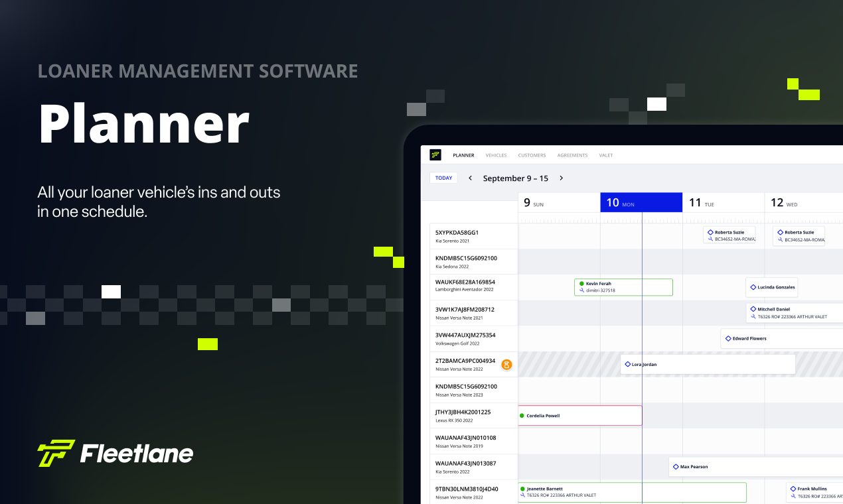Click the right chevron to view next week
This screenshot has height=504, width=843.
pyautogui.click(x=561, y=178)
